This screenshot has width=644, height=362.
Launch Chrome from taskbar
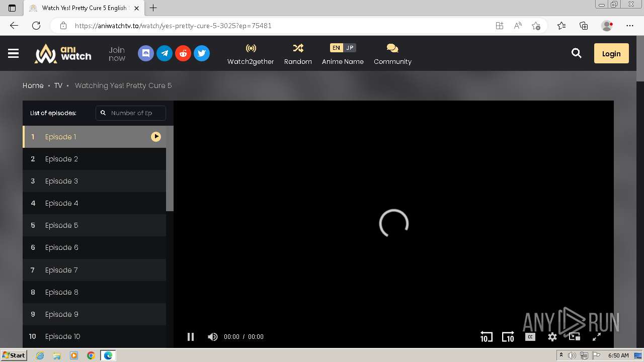point(91,355)
